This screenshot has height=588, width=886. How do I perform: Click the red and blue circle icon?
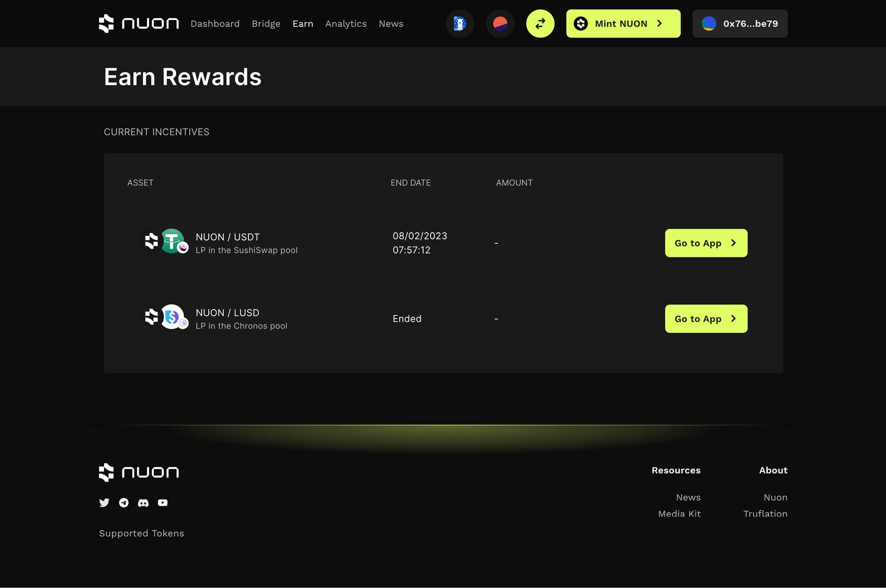point(500,24)
